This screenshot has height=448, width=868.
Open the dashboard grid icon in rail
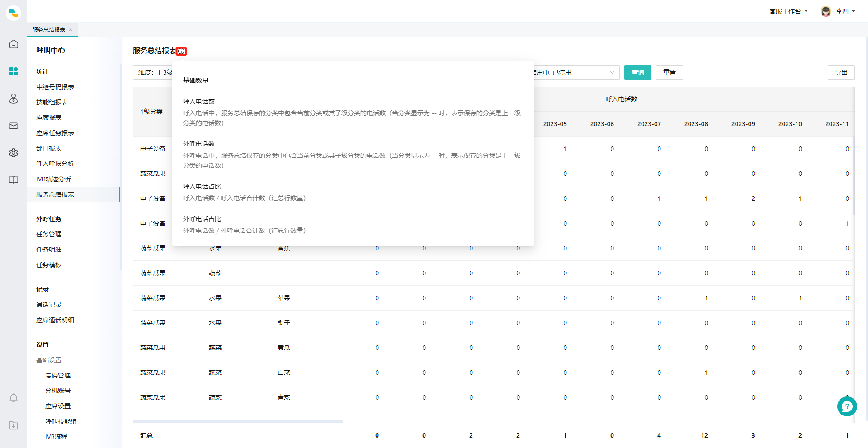pos(14,71)
